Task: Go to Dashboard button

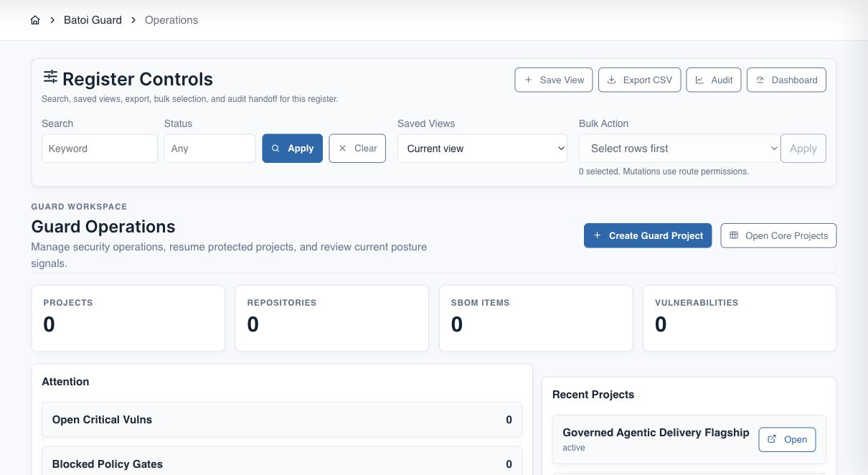Action: (x=786, y=80)
